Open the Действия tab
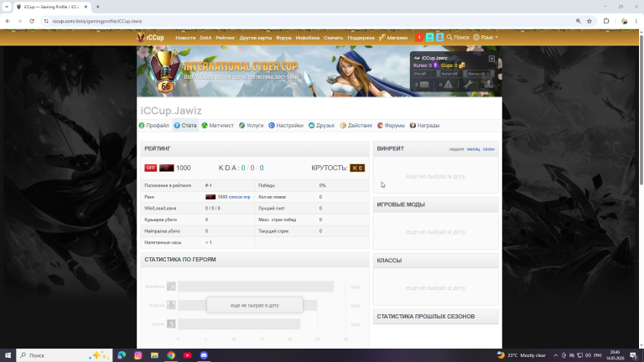This screenshot has width=644, height=362. 356,125
